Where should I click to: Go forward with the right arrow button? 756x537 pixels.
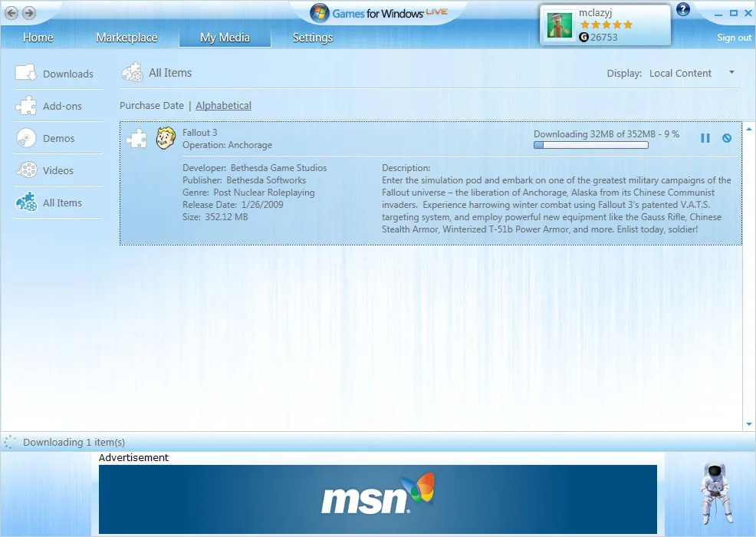[x=29, y=13]
